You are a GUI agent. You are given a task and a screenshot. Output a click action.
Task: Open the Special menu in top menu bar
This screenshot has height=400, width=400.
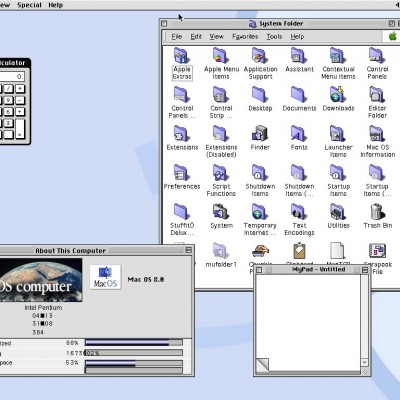coord(29,5)
